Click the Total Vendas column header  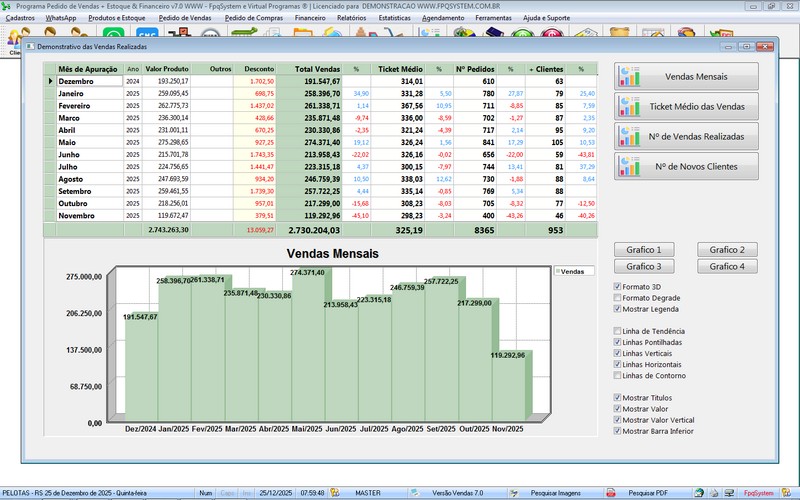click(x=316, y=69)
